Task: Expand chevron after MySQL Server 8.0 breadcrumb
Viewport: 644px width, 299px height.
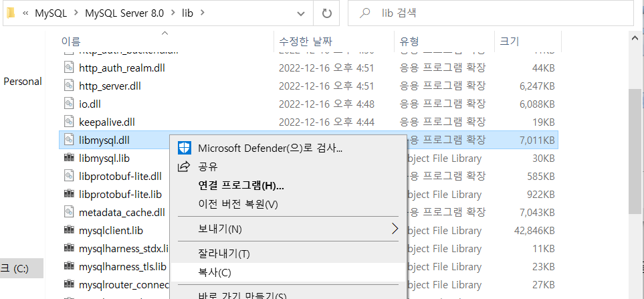Action: (x=173, y=13)
